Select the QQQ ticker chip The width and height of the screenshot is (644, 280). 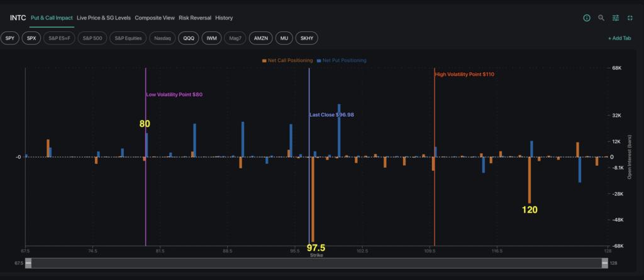[x=189, y=38]
